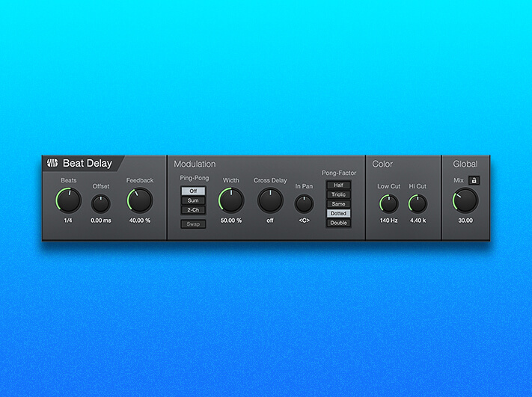
Task: Click the Feedback knob
Action: tap(139, 200)
